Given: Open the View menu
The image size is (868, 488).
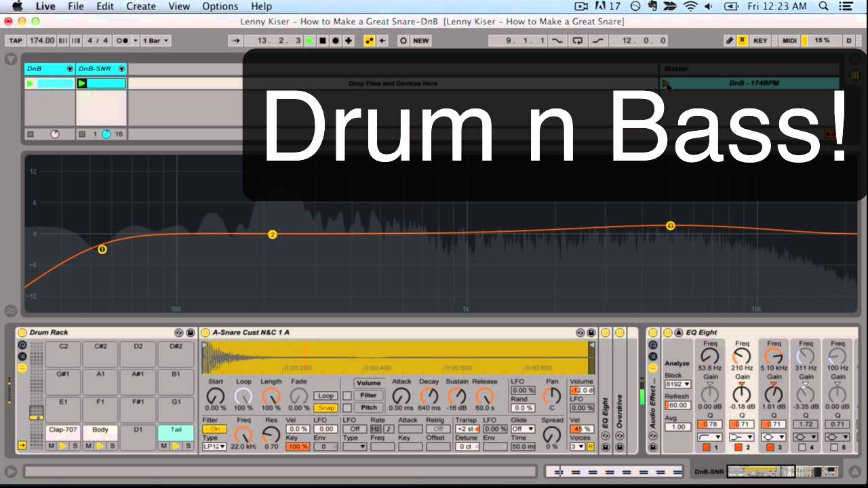Looking at the screenshot, I should pos(178,6).
